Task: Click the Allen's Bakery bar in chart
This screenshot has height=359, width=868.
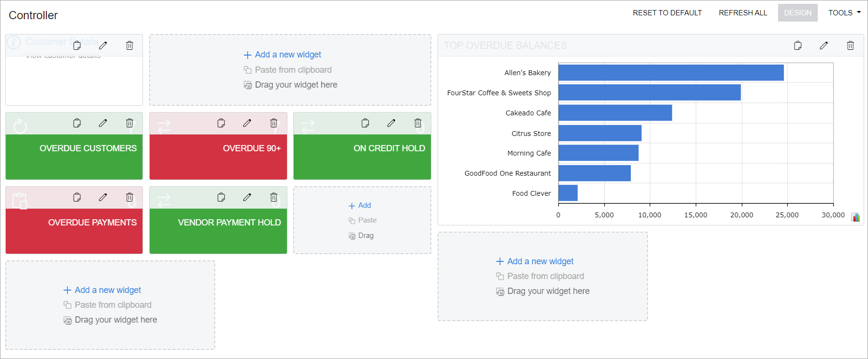Action: coord(670,73)
